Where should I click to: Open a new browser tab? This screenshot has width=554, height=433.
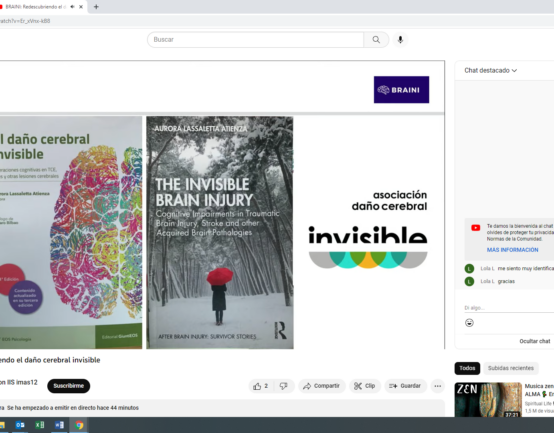tap(96, 7)
